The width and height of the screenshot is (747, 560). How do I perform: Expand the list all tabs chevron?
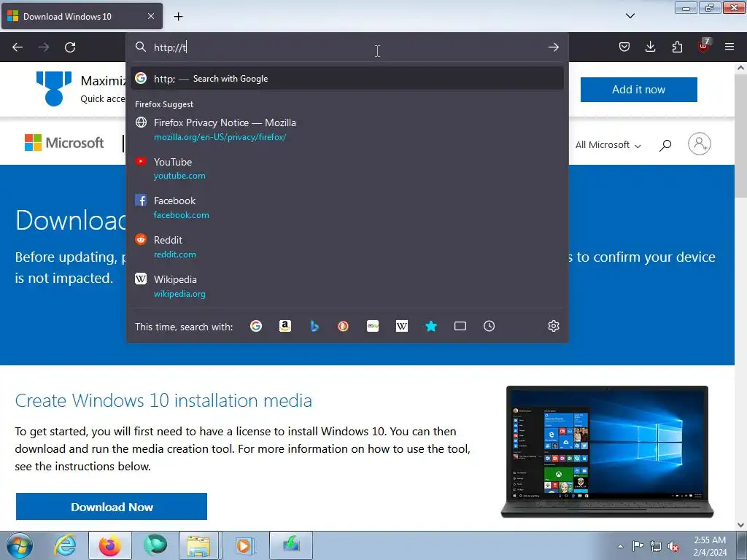pyautogui.click(x=630, y=16)
